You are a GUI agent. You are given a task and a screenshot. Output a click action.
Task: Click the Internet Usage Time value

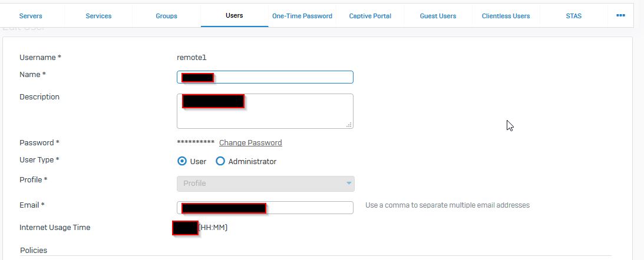pyautogui.click(x=185, y=228)
